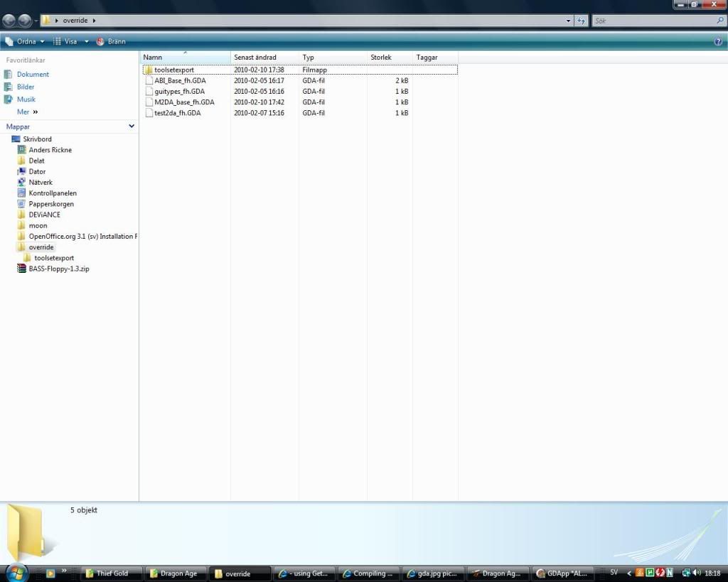Click the Windows Start orb
The image size is (728, 582).
coord(16,572)
